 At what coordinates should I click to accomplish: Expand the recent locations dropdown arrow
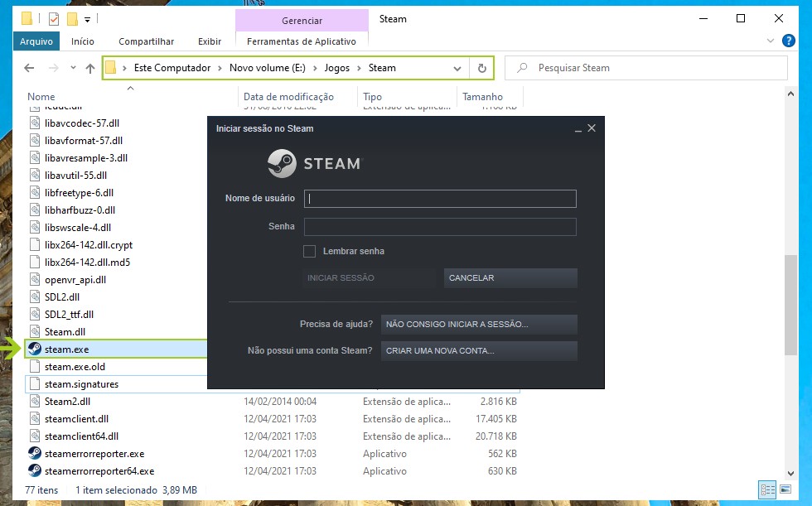pyautogui.click(x=73, y=68)
